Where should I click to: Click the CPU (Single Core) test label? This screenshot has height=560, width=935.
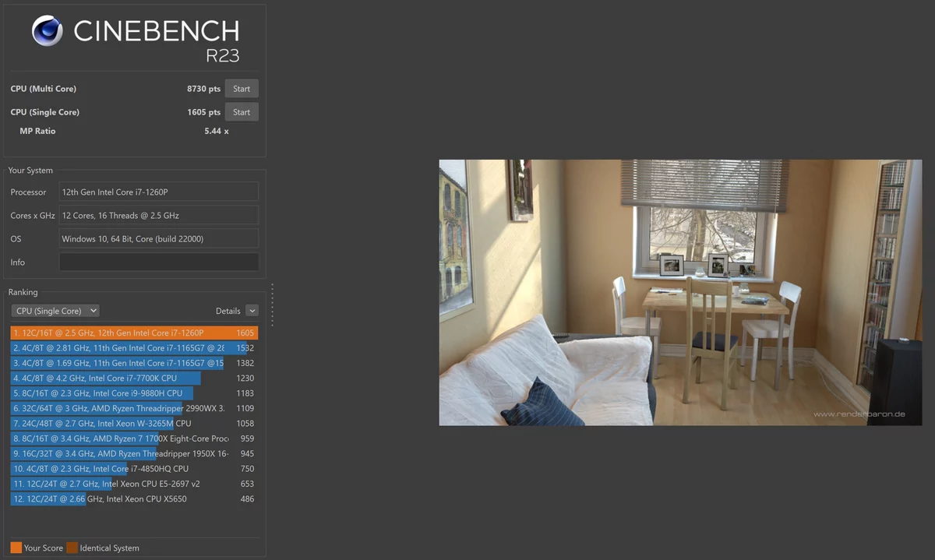coord(45,112)
